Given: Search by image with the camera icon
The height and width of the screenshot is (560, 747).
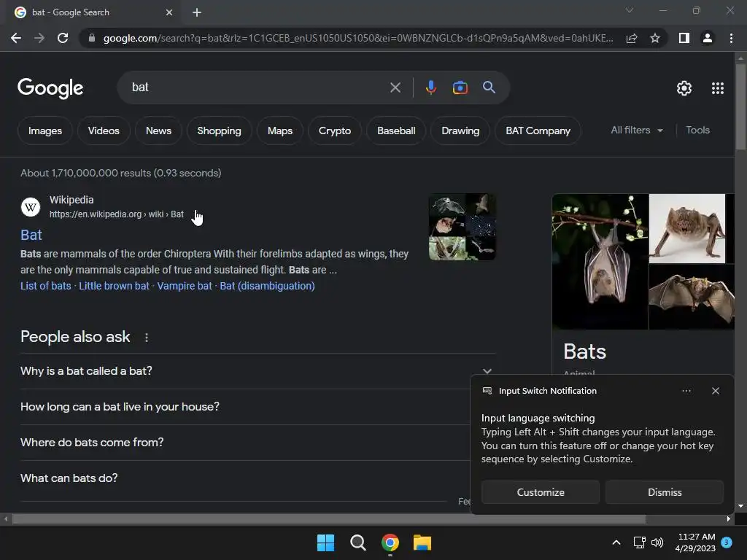Looking at the screenshot, I should click(x=460, y=87).
